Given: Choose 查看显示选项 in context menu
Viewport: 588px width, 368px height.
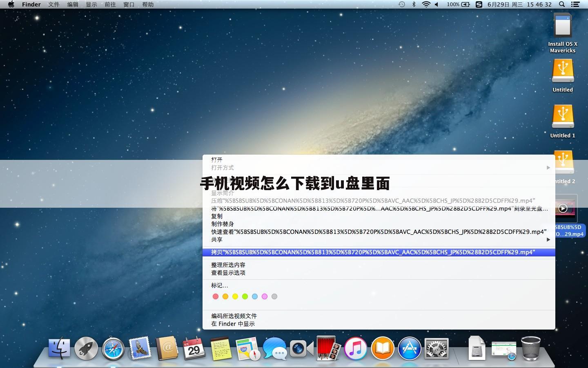Looking at the screenshot, I should pos(379,273).
